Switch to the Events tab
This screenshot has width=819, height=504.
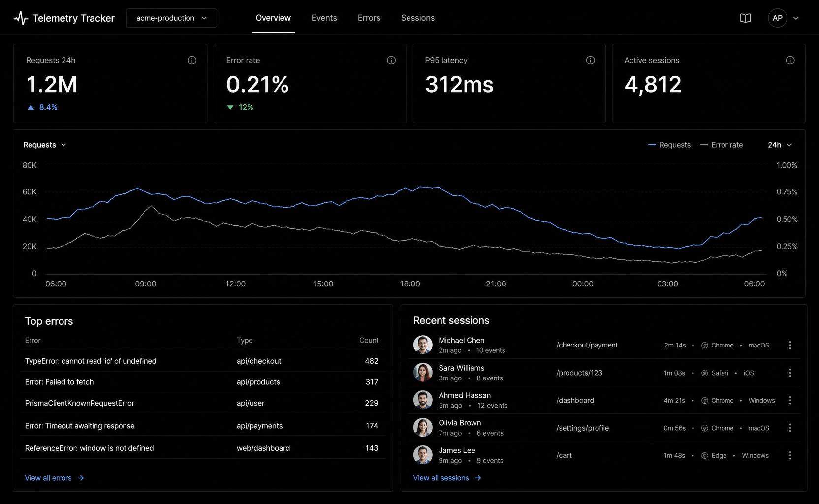pyautogui.click(x=324, y=18)
